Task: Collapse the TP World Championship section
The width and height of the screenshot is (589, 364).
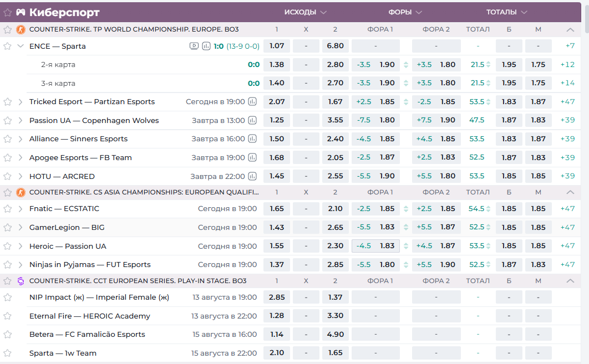Action: [570, 30]
